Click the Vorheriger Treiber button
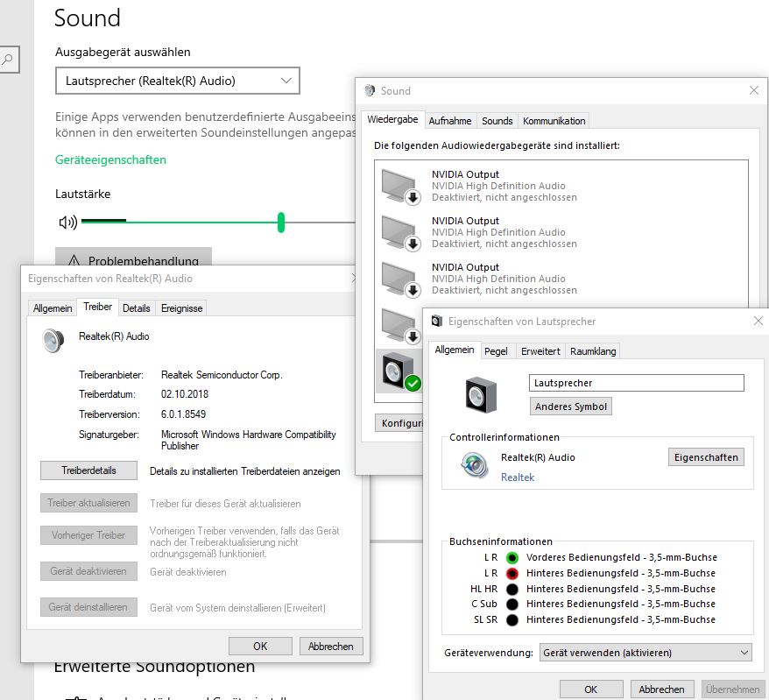769x700 pixels. pos(88,535)
